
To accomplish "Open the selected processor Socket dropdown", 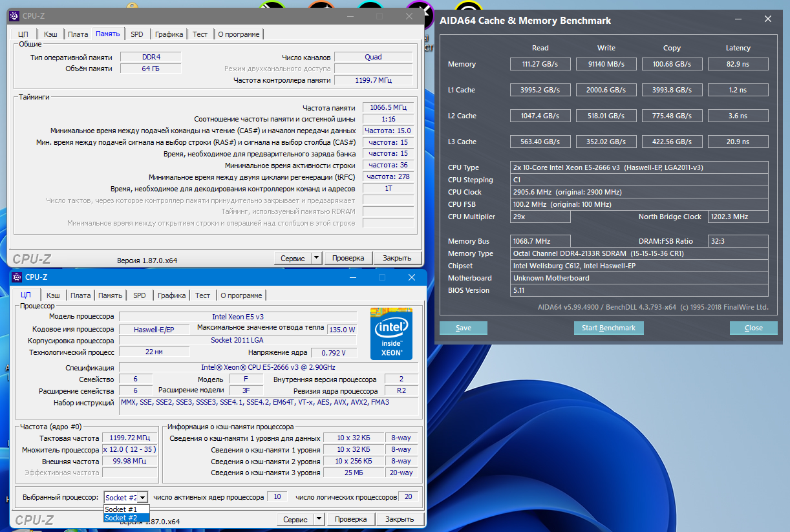I will tap(142, 497).
